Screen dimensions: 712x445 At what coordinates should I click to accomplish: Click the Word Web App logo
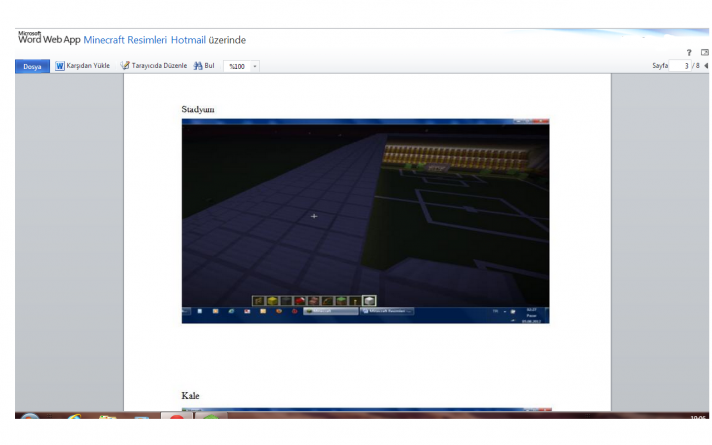(x=49, y=38)
